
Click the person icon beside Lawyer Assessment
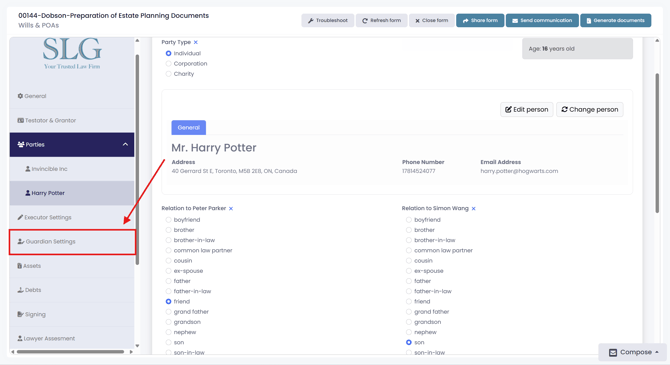[20, 339]
